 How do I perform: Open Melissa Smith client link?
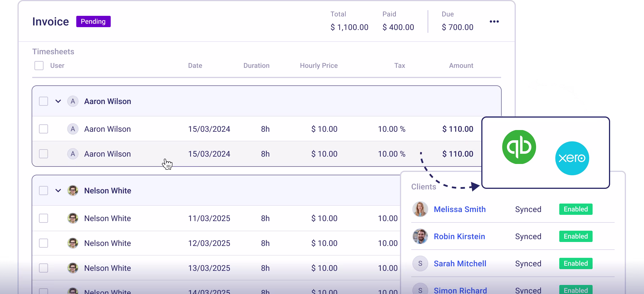[x=460, y=209]
